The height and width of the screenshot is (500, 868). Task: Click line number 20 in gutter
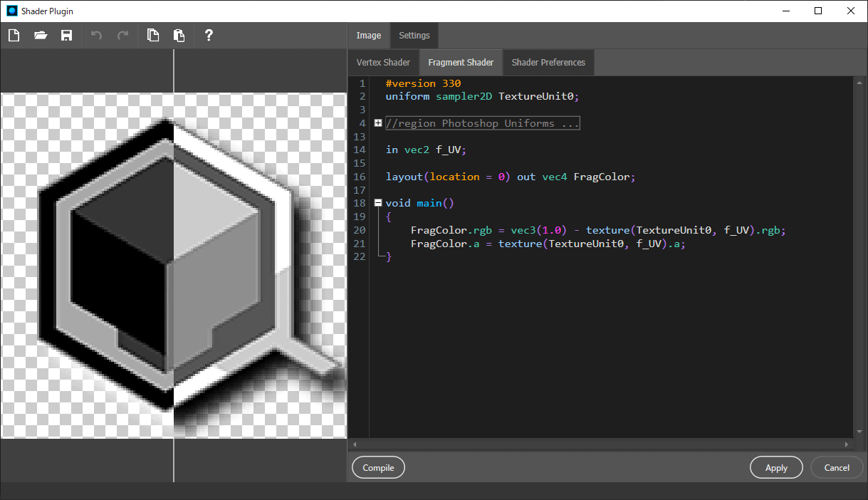coord(359,230)
